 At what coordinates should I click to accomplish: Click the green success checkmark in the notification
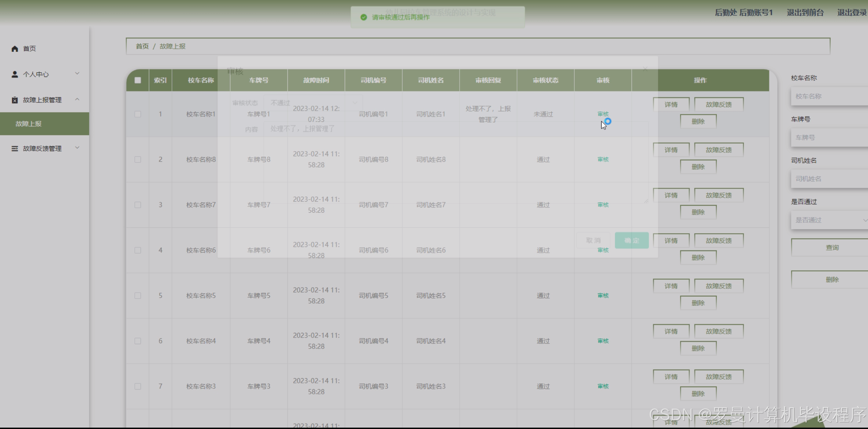364,17
